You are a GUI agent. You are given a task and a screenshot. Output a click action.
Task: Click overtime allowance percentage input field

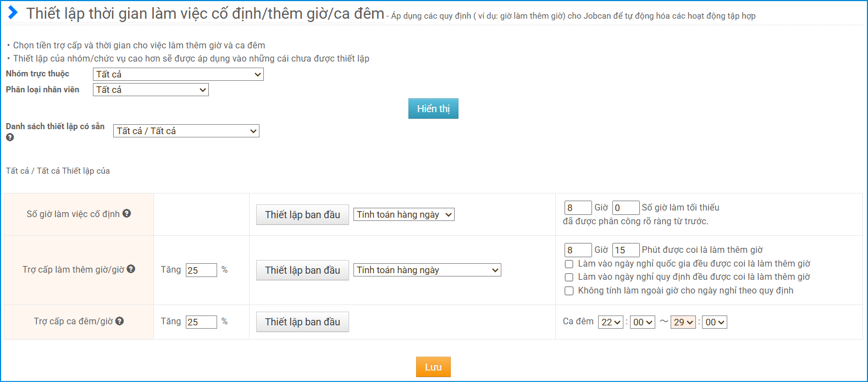pos(201,270)
